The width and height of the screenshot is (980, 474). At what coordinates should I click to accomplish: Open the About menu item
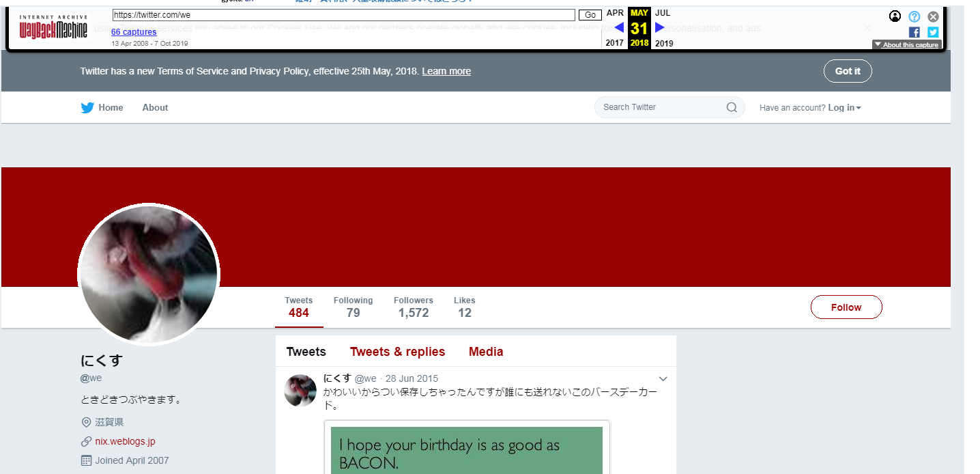[x=155, y=107]
